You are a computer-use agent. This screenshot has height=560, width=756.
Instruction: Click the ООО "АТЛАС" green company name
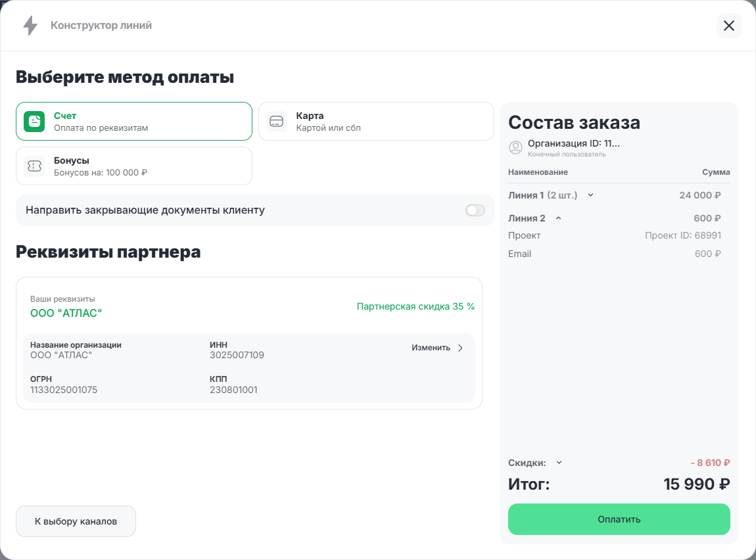[66, 314]
